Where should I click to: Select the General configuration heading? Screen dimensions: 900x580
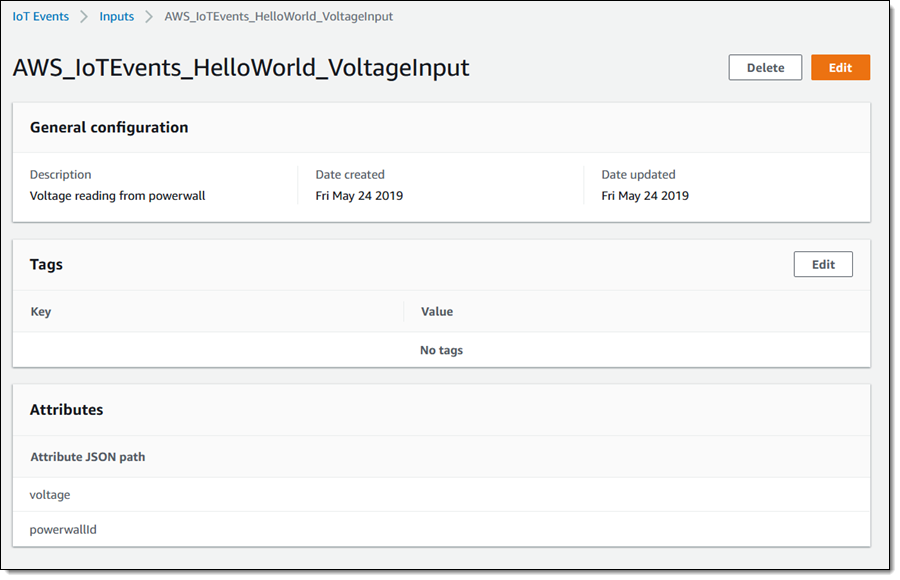click(x=109, y=128)
